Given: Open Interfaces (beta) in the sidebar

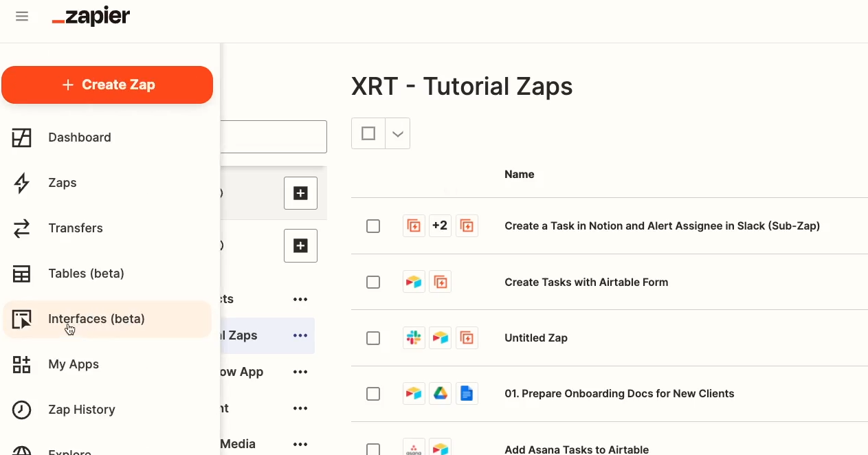Looking at the screenshot, I should 107,319.
